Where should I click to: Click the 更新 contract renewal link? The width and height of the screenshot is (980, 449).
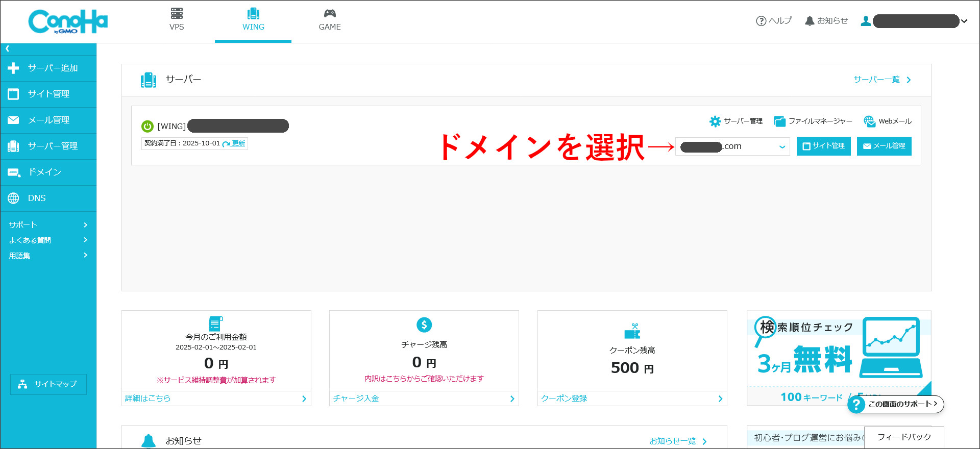(x=238, y=143)
